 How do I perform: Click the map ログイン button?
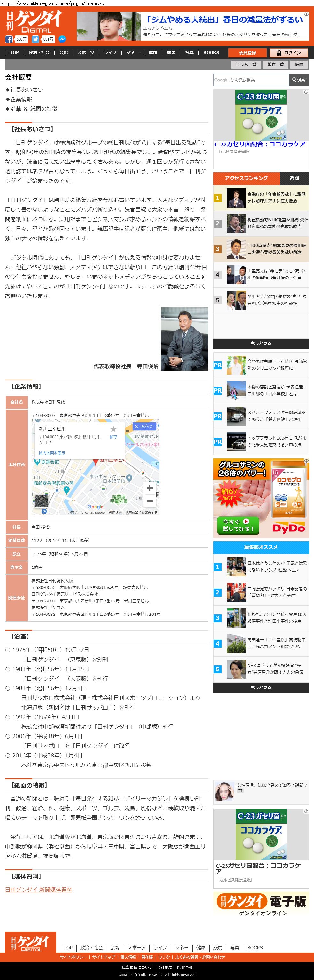[x=144, y=426]
